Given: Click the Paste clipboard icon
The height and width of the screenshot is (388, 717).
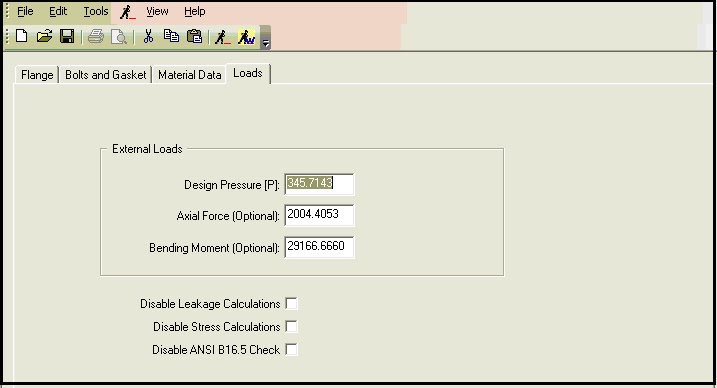Looking at the screenshot, I should (x=194, y=36).
